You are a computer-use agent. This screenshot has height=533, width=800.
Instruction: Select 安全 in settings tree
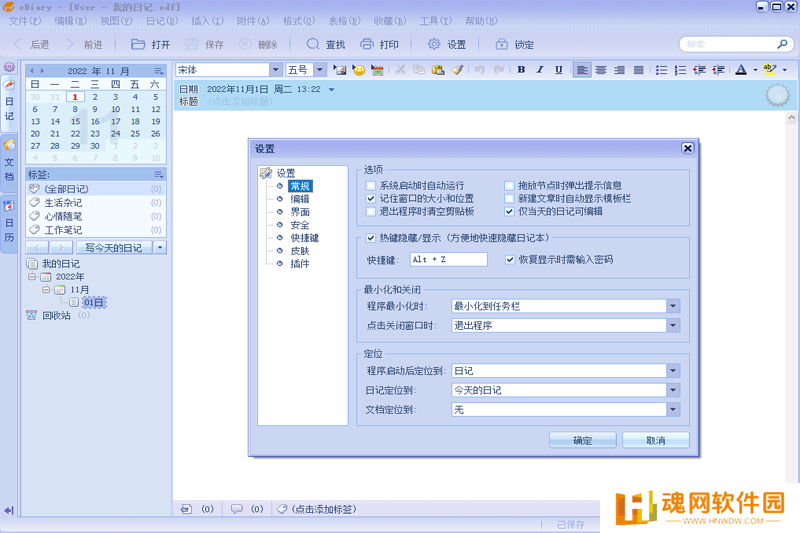pyautogui.click(x=300, y=225)
